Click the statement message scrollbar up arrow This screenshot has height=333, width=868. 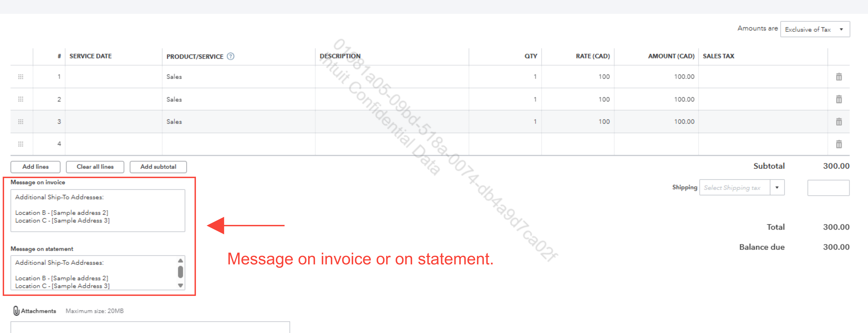[x=181, y=260]
